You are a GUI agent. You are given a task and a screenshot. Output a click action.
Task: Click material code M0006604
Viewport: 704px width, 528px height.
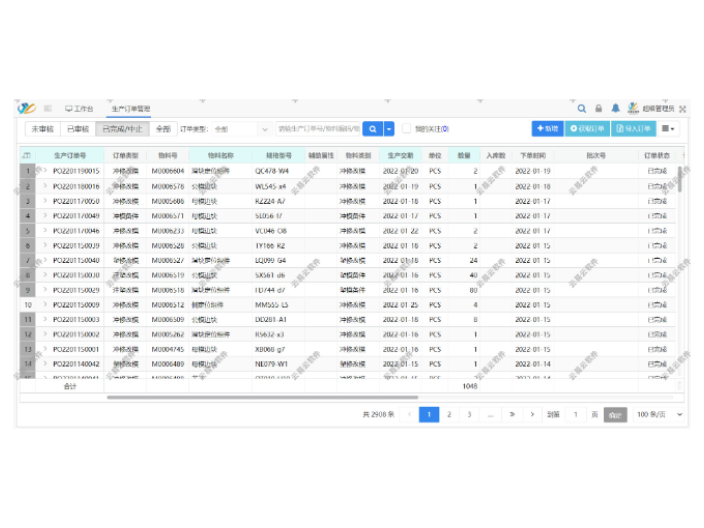tap(168, 171)
